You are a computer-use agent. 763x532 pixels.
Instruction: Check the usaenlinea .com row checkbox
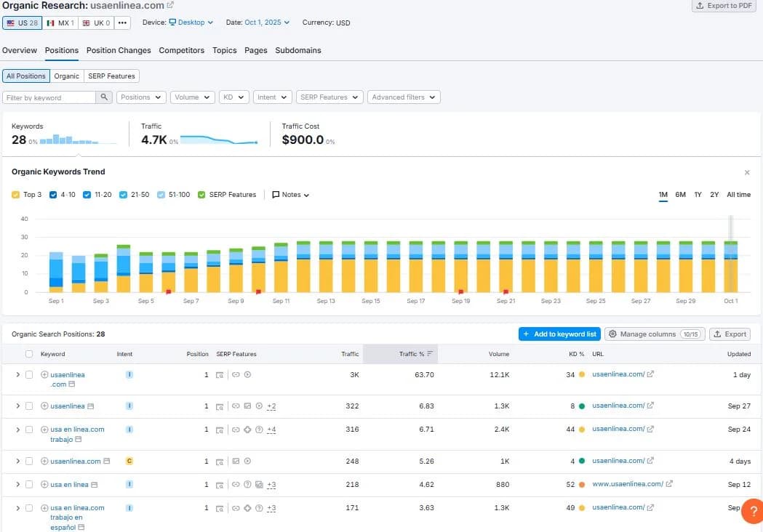(29, 374)
